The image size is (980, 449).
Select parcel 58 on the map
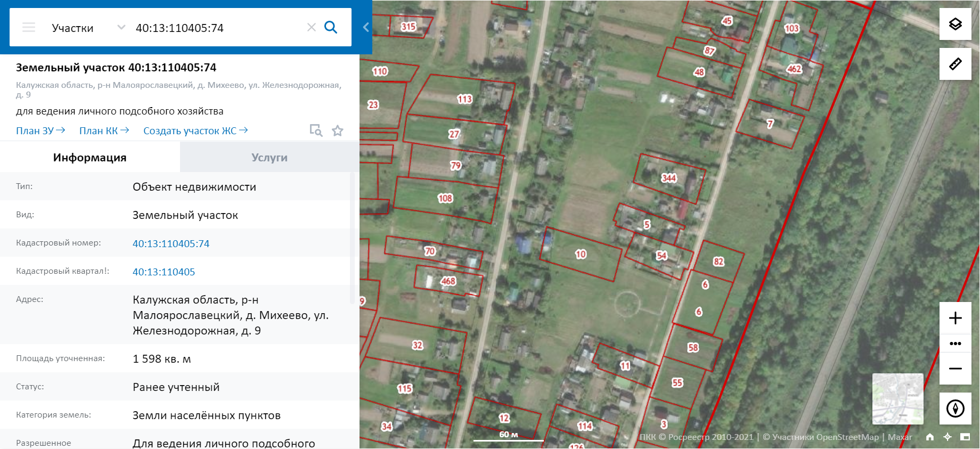pos(693,348)
